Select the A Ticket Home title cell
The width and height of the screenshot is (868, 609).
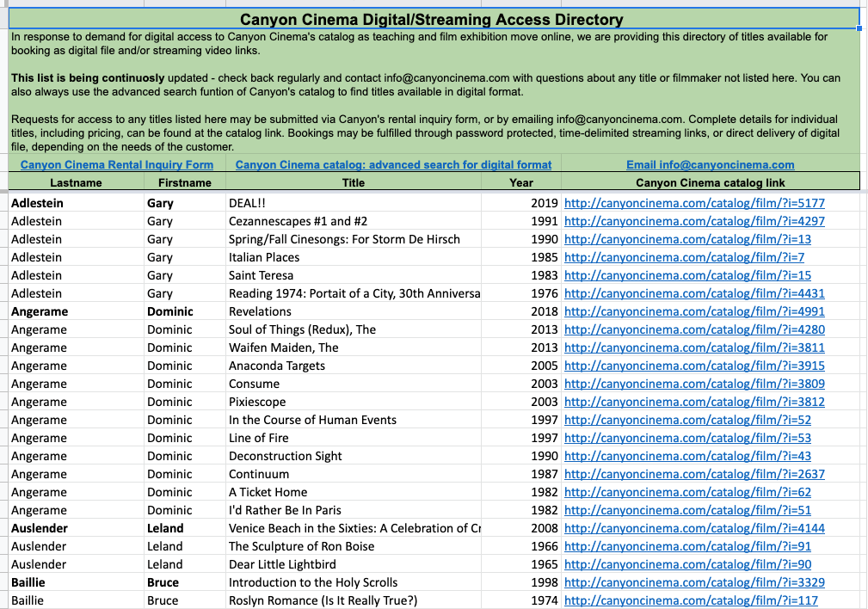(354, 493)
